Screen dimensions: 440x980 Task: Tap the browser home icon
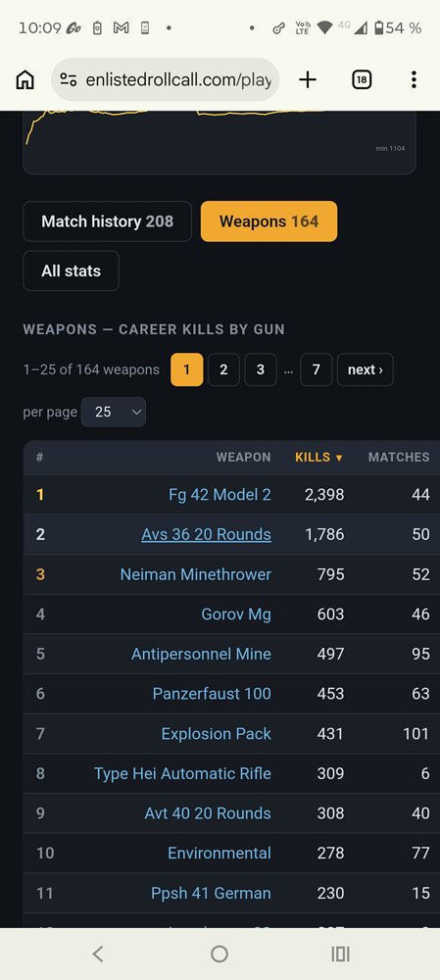point(25,80)
